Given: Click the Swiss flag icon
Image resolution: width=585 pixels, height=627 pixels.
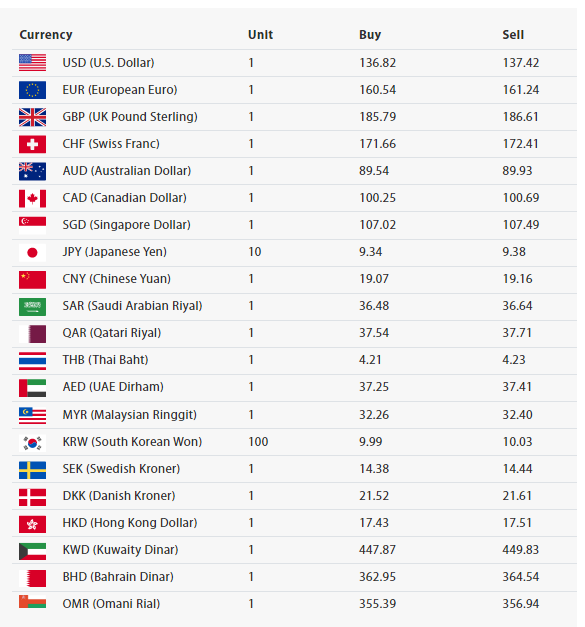Looking at the screenshot, I should [x=32, y=144].
